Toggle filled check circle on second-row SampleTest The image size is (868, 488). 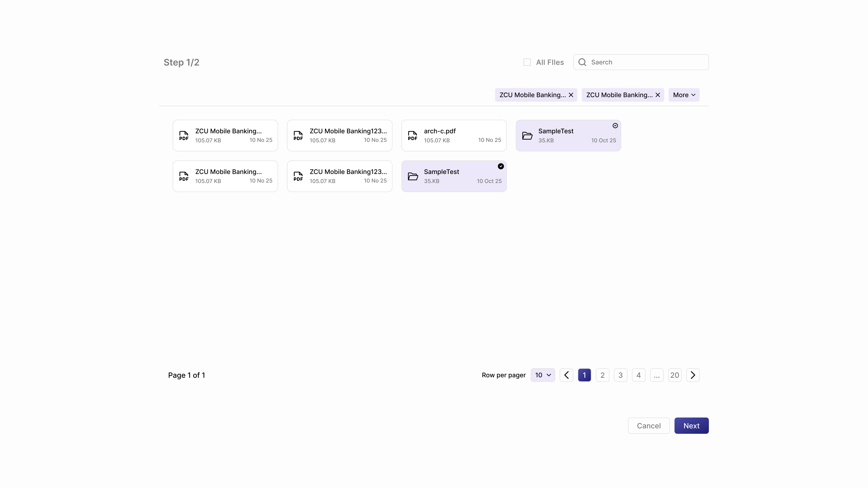tap(501, 166)
